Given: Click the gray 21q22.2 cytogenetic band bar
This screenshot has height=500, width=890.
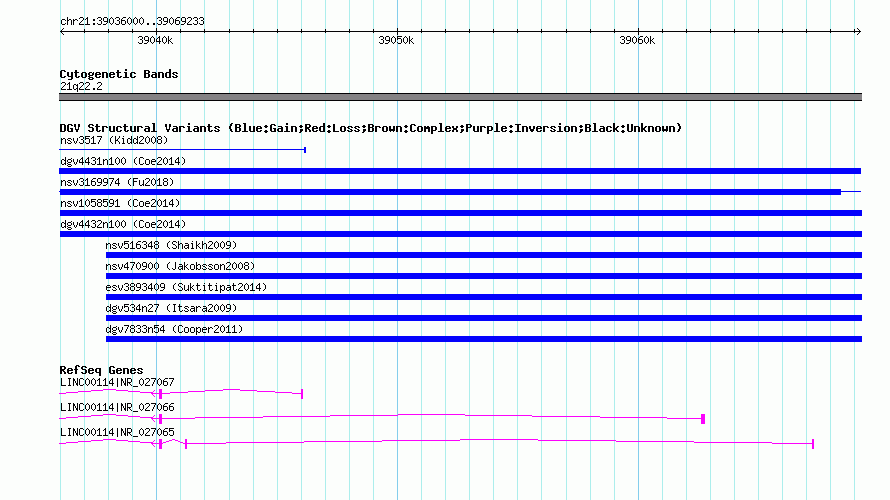Looking at the screenshot, I should pyautogui.click(x=460, y=97).
